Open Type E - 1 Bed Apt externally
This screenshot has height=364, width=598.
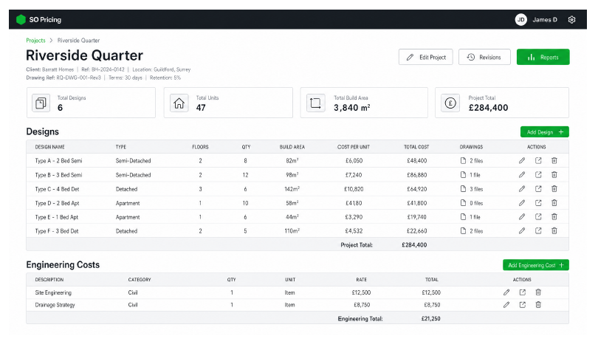538,217
